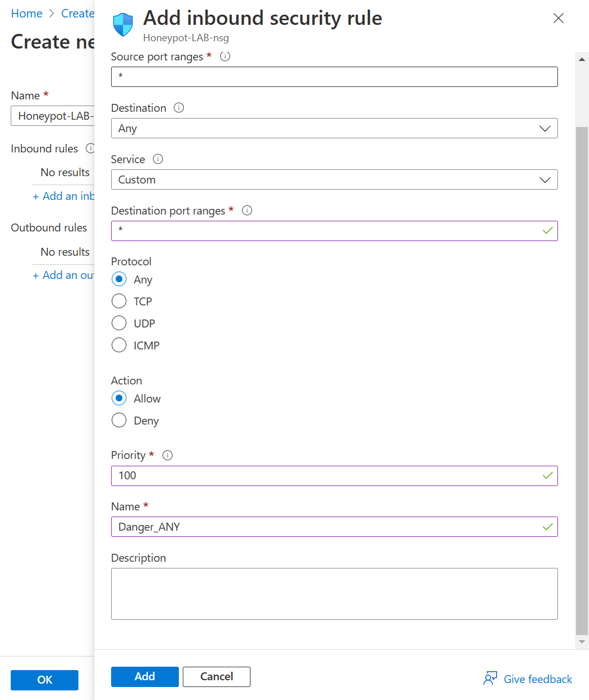
Task: Click the Destination port ranges info icon
Action: [247, 210]
